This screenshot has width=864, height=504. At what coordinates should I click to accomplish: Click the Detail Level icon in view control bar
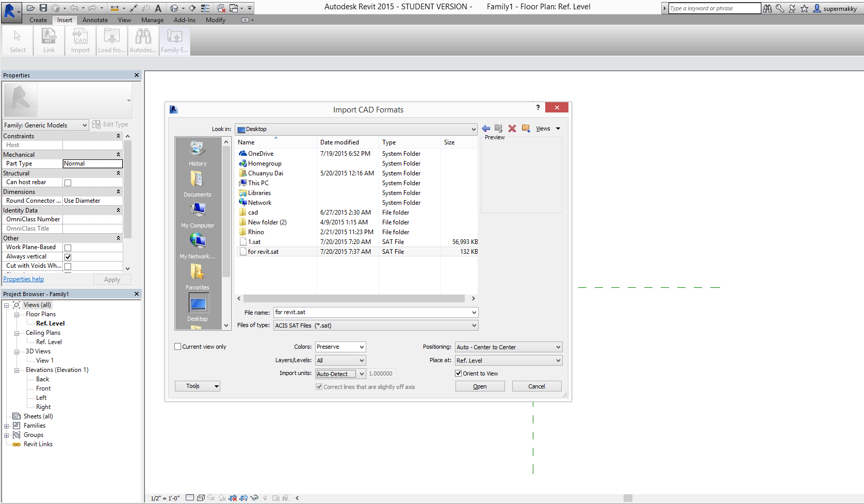click(190, 498)
